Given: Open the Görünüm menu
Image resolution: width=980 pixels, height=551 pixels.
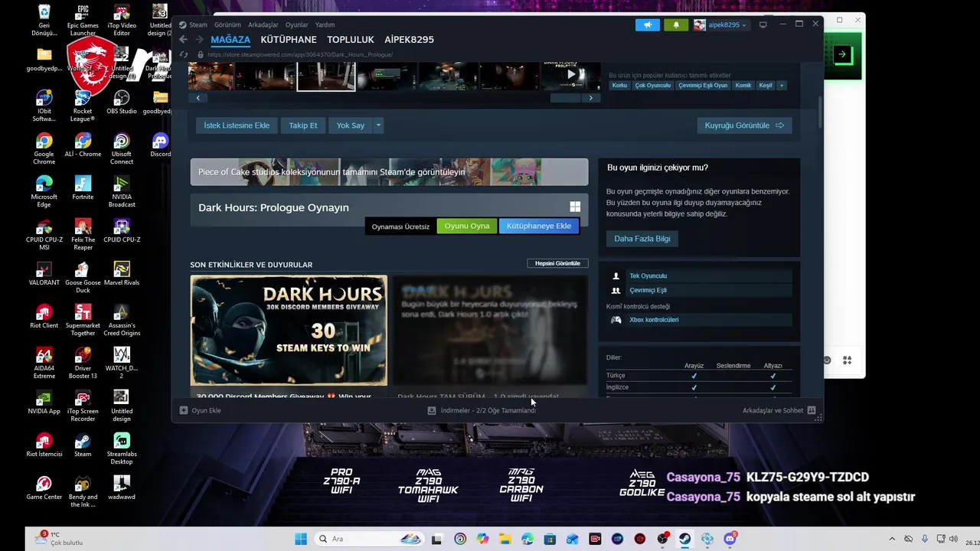Looking at the screenshot, I should point(228,24).
